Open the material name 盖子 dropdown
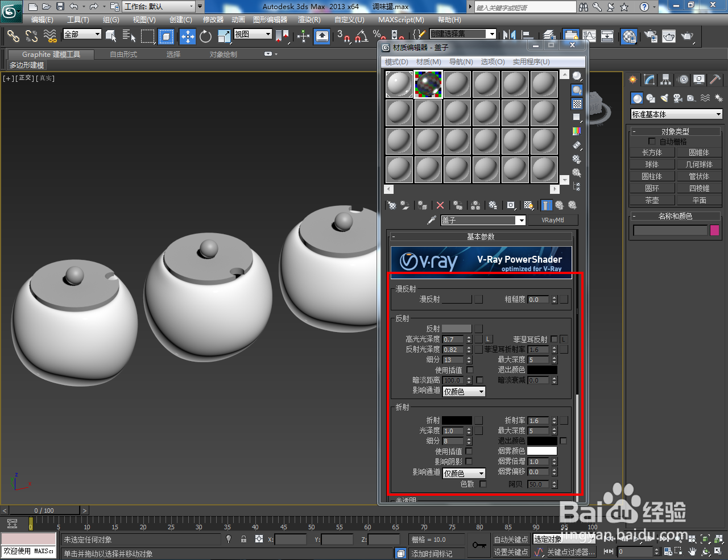The image size is (728, 560). point(483,220)
